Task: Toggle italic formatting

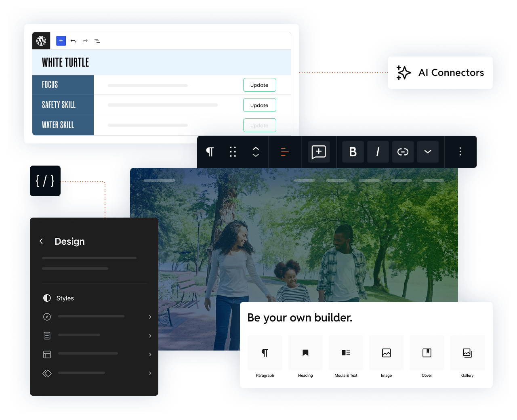Action: click(378, 152)
